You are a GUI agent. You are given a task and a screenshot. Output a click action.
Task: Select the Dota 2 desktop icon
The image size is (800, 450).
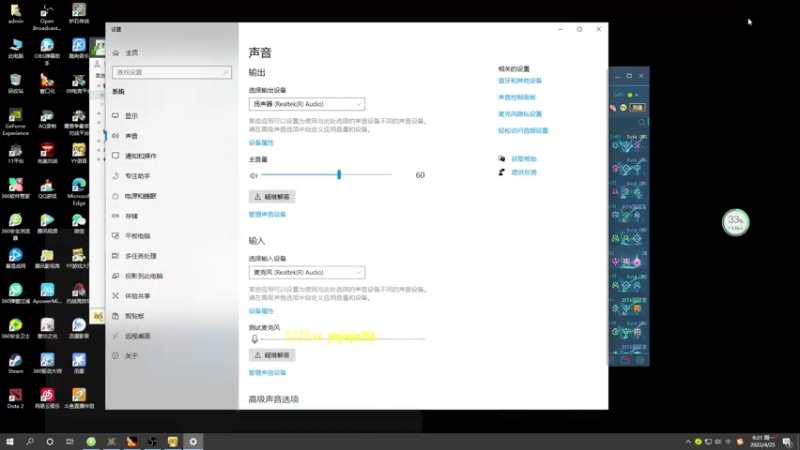[15, 398]
